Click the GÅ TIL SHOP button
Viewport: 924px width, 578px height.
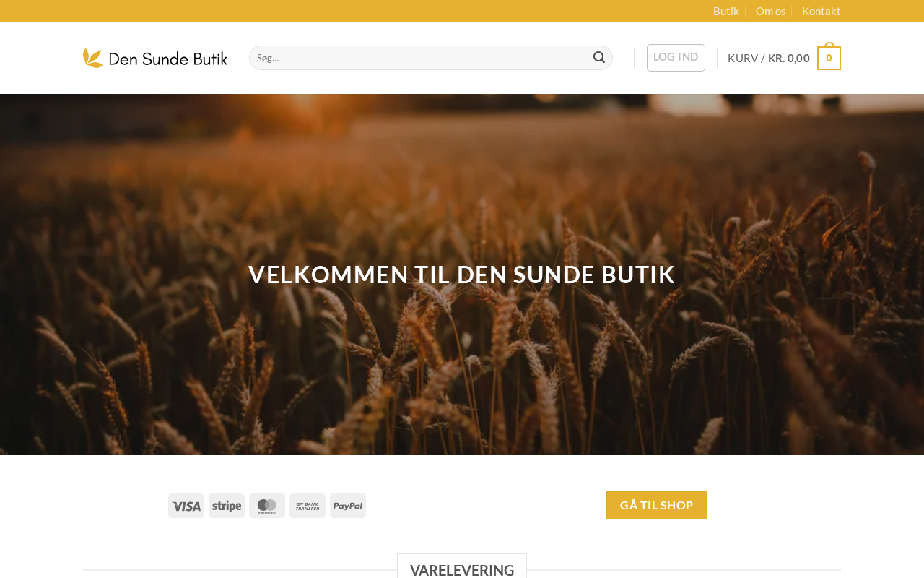tap(657, 505)
